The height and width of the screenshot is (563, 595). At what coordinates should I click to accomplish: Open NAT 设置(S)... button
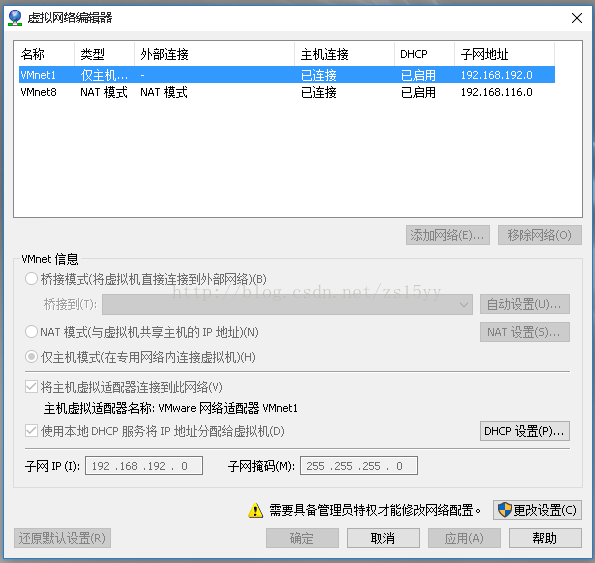tap(525, 332)
